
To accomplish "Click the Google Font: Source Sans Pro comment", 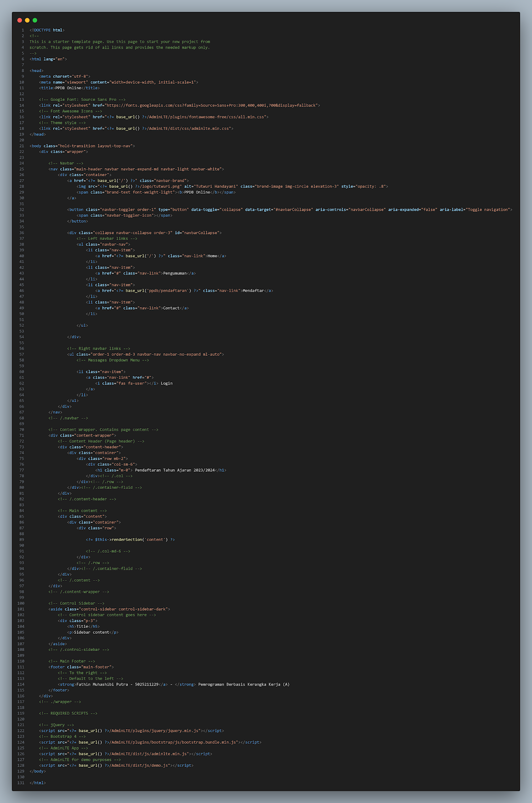I will pos(82,99).
